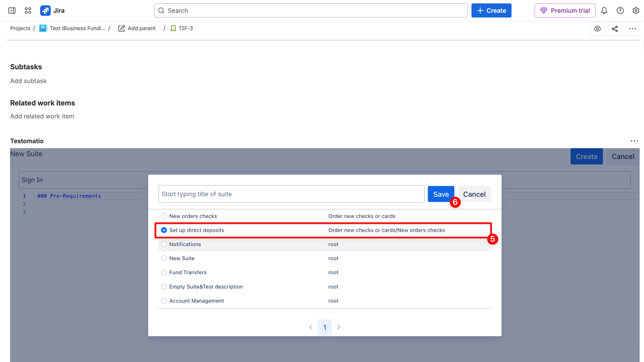Open the app switcher grid icon
The width and height of the screenshot is (644, 362).
pyautogui.click(x=28, y=11)
